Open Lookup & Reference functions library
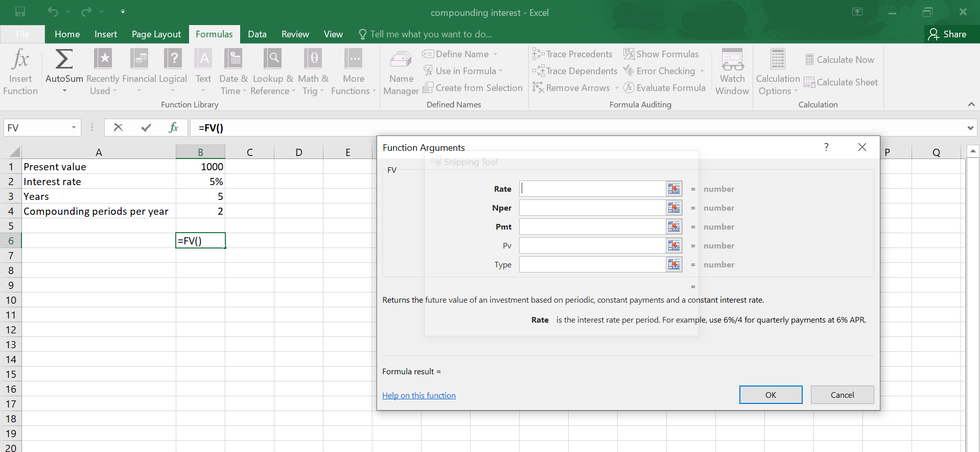The width and height of the screenshot is (980, 452). 273,72
